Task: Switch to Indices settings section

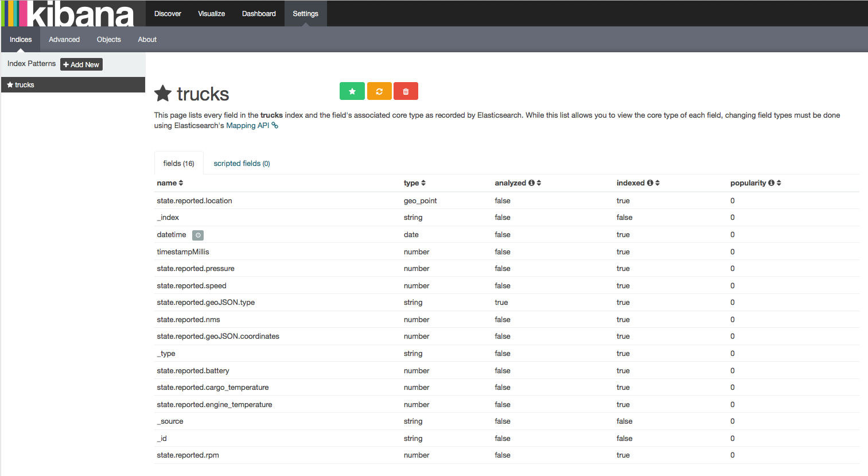Action: pos(21,40)
